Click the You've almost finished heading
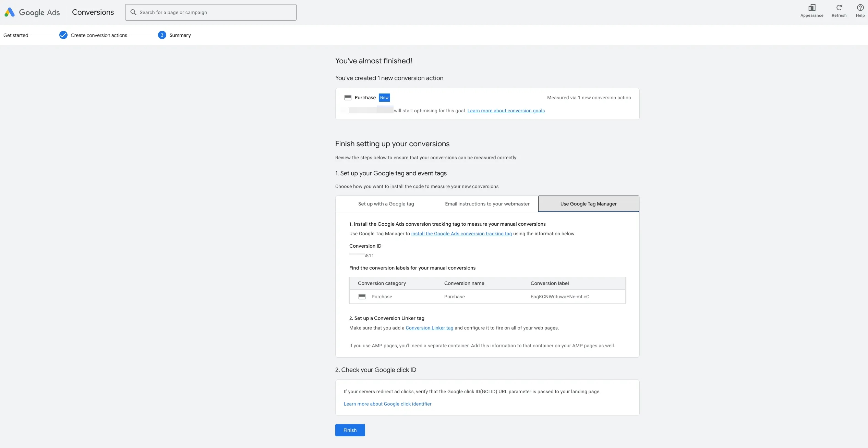Screen dimensions: 868x448 tap(374, 61)
